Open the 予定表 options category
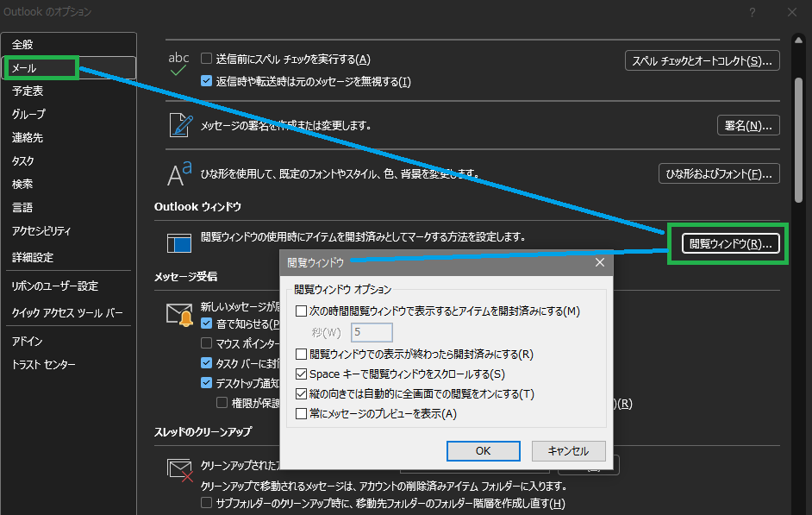Image resolution: width=812 pixels, height=515 pixels. tap(68, 91)
